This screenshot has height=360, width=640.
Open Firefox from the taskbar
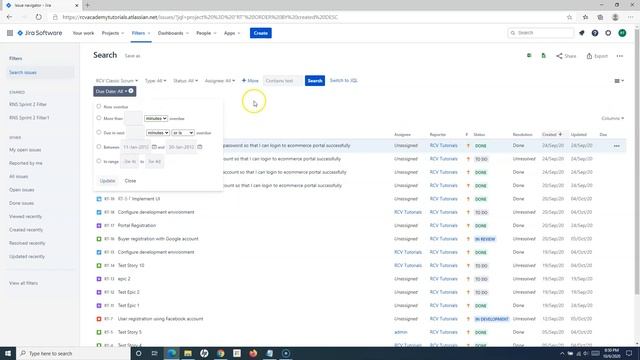click(x=253, y=353)
